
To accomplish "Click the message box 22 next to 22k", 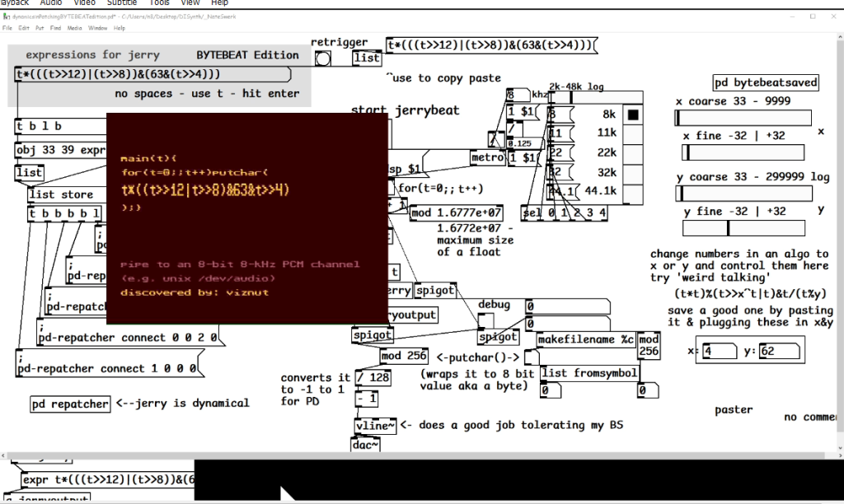I will pos(560,152).
